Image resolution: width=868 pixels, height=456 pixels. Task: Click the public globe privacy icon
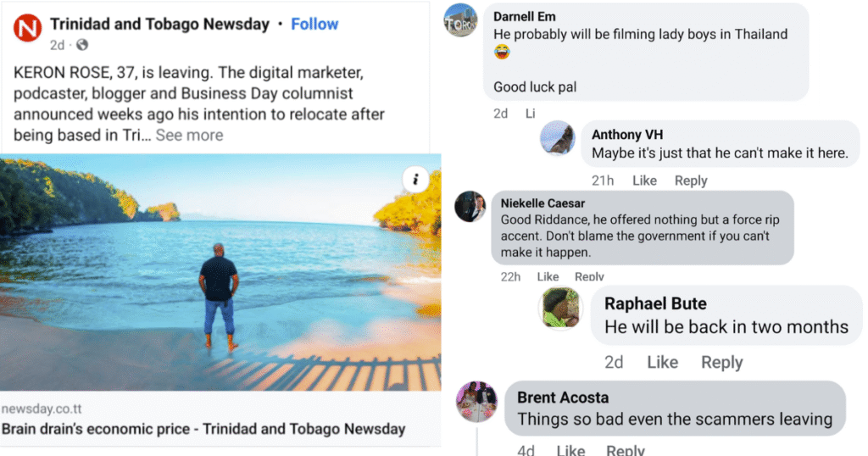pyautogui.click(x=83, y=46)
